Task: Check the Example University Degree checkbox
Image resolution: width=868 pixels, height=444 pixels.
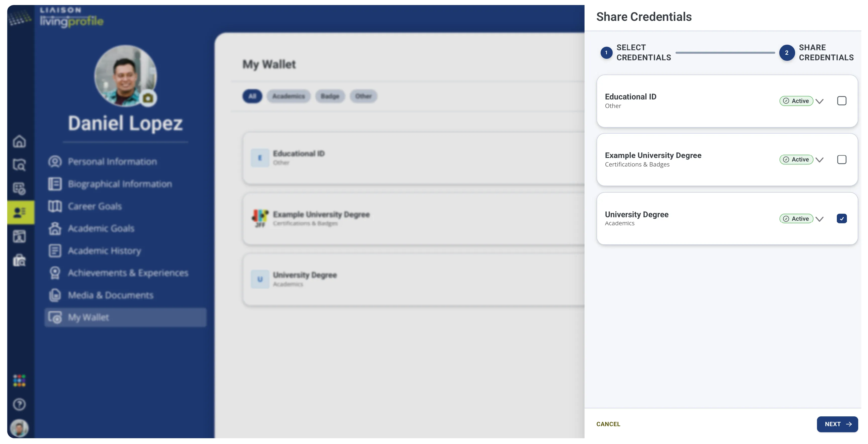Action: point(842,159)
